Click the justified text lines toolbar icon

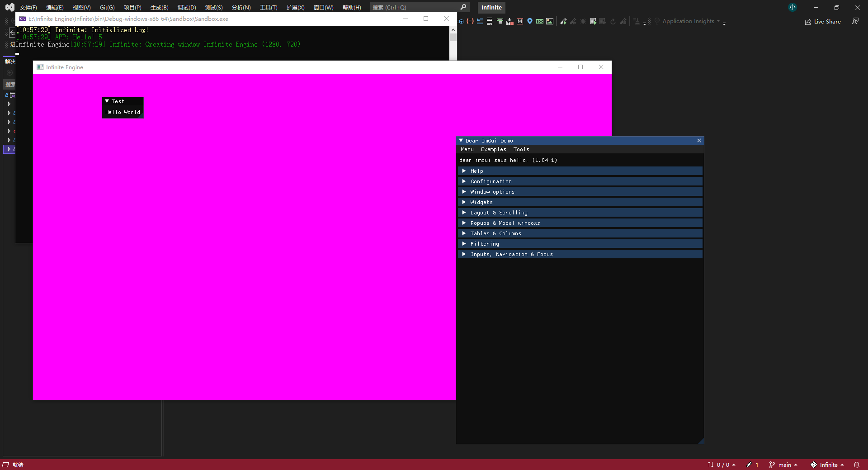[490, 21]
